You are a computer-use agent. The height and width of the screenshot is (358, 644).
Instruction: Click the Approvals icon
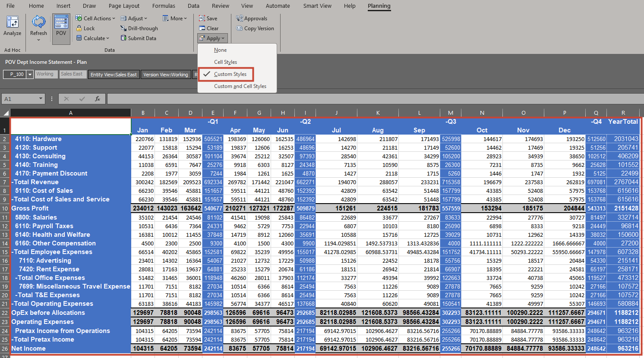tap(239, 18)
